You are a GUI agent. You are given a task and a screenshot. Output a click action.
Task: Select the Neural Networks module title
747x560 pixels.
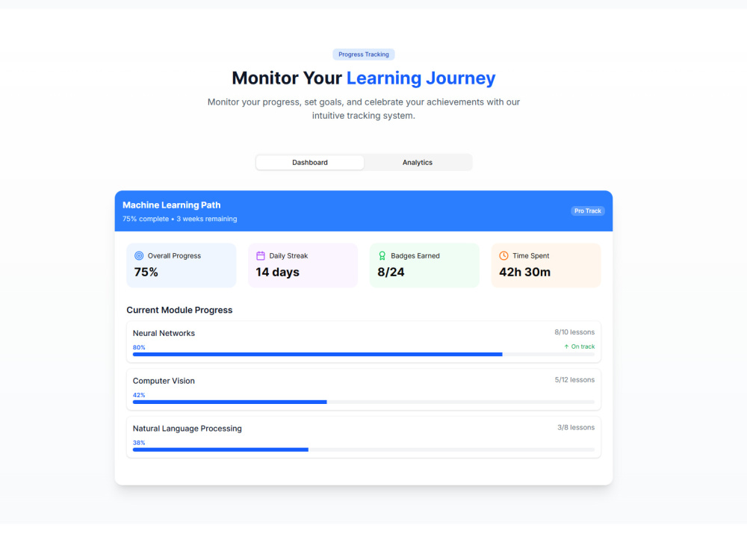[x=164, y=333]
